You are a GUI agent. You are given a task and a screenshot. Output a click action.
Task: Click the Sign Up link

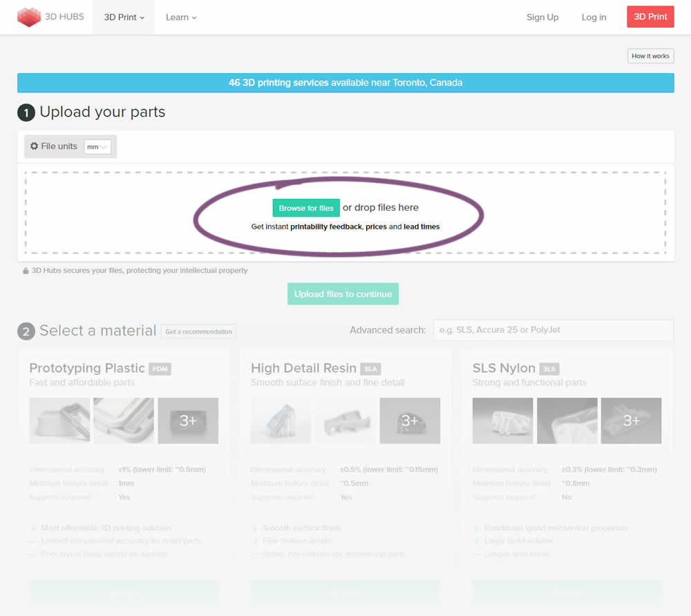(542, 17)
